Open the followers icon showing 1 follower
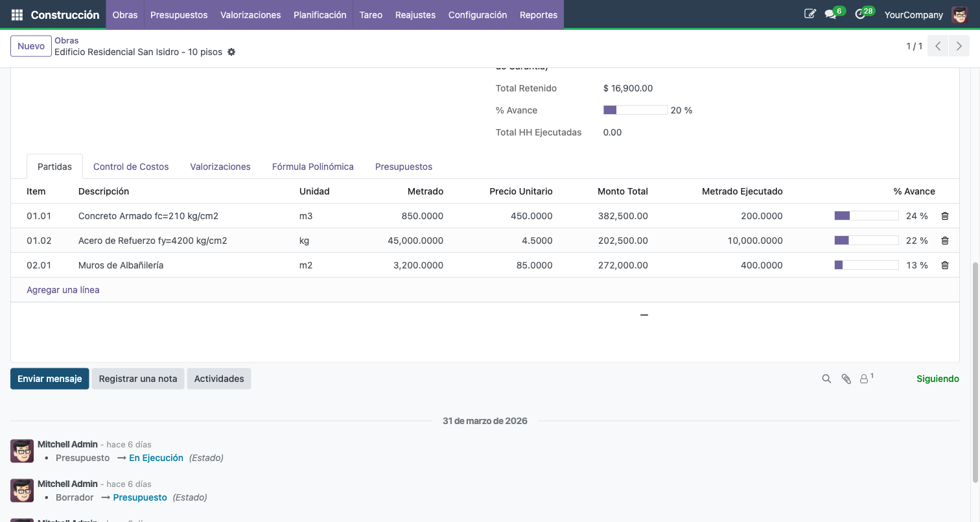 (865, 378)
